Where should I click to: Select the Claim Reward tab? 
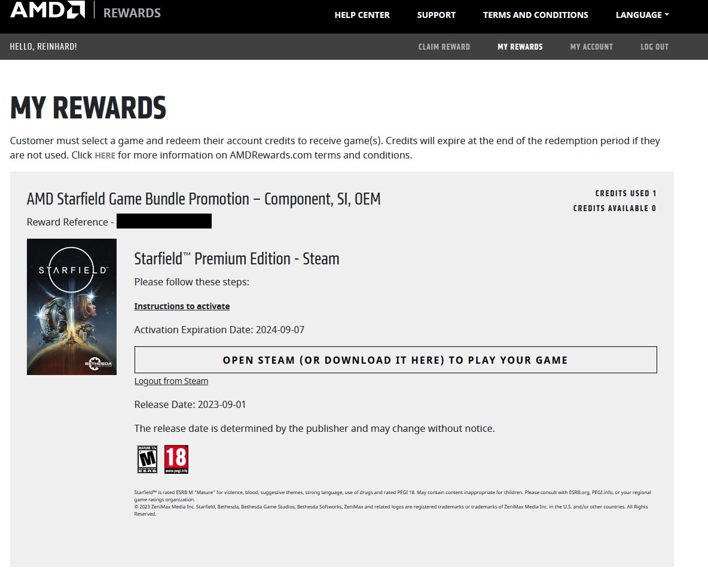coord(444,47)
